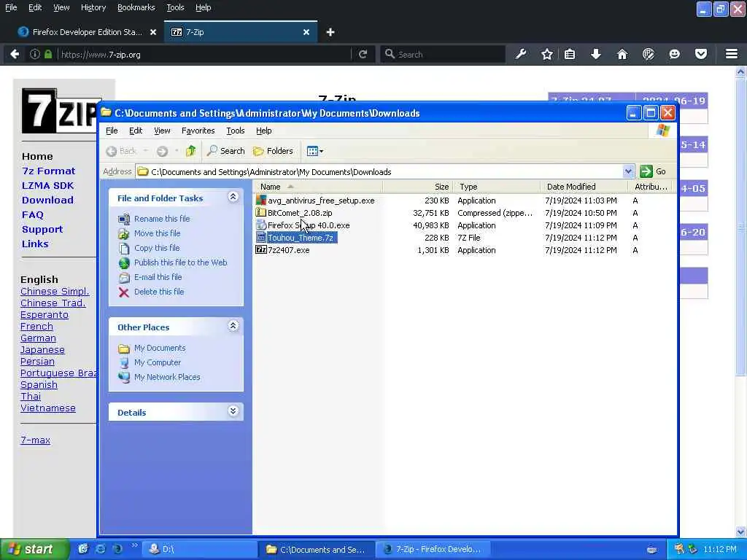Show bookmarks list icon in Firefox toolbar
The height and width of the screenshot is (560, 747).
point(570,54)
